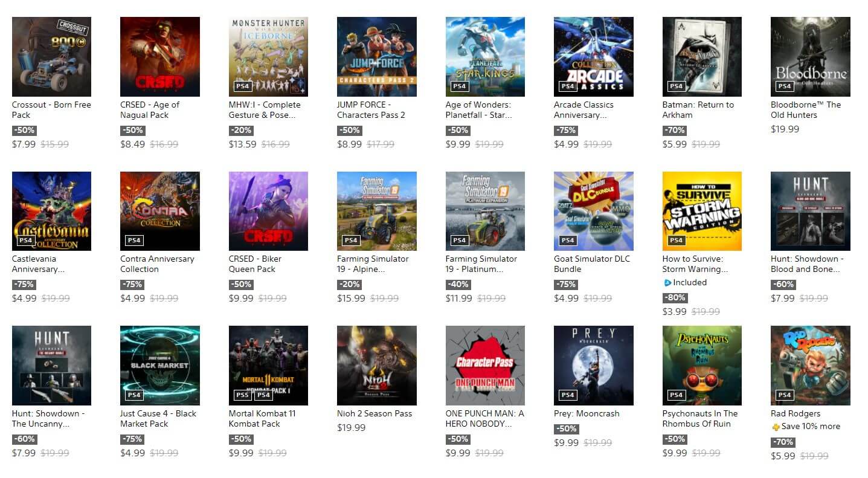Click the -80% discount badge for How to Survive
868x478 pixels.
[x=675, y=297]
